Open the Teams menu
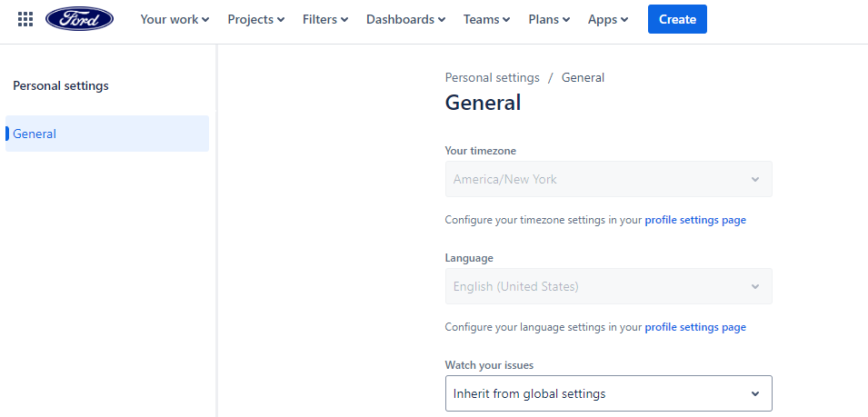The width and height of the screenshot is (868, 417). tap(486, 19)
